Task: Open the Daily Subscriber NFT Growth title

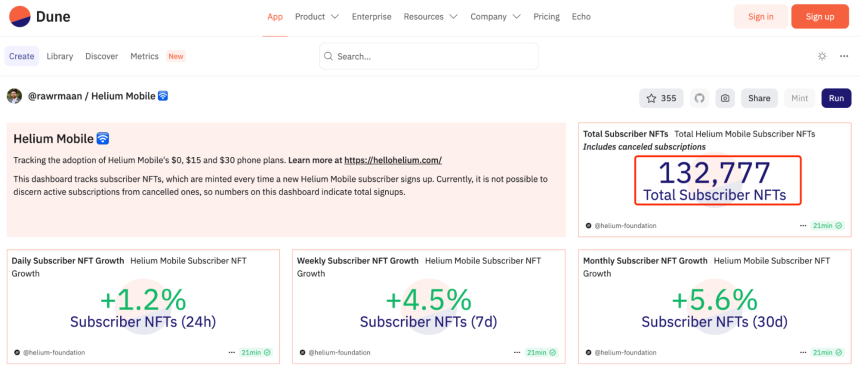Action: pyautogui.click(x=68, y=261)
